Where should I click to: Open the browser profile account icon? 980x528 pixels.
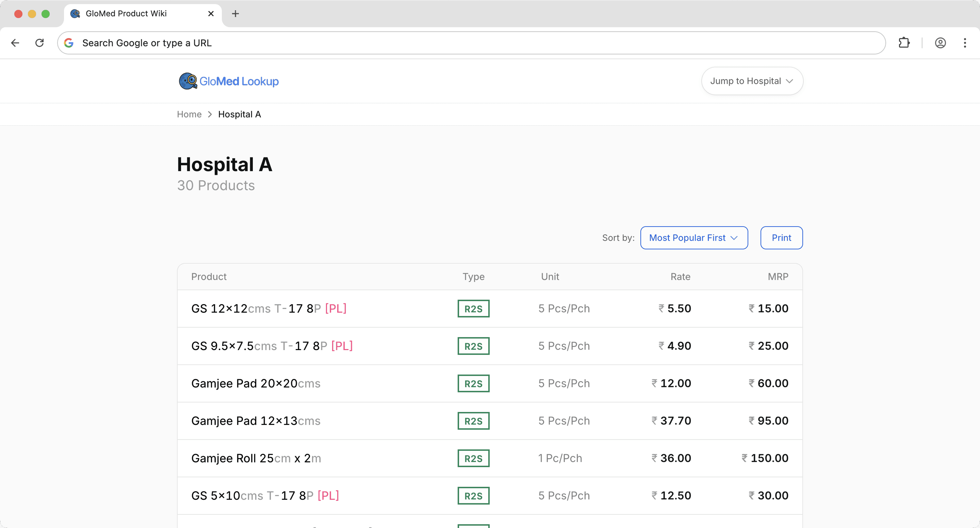pos(940,43)
